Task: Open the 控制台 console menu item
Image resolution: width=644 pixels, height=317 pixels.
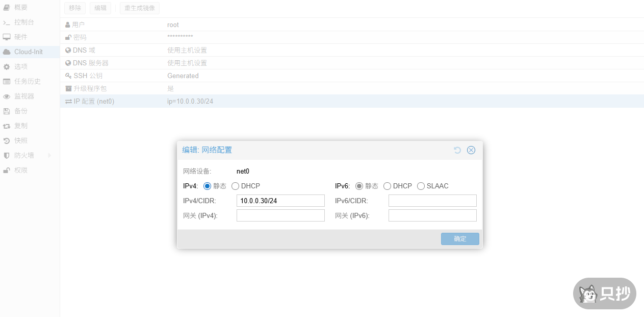Action: point(30,22)
